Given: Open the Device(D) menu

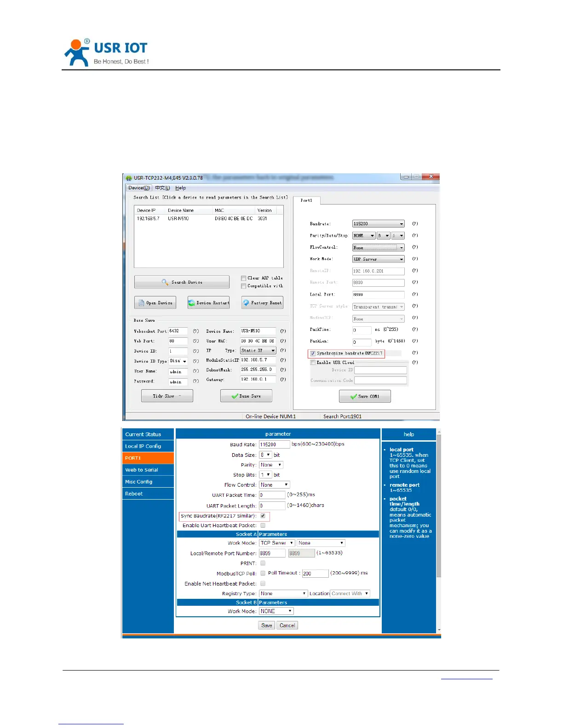Looking at the screenshot, I should pyautogui.click(x=139, y=188).
